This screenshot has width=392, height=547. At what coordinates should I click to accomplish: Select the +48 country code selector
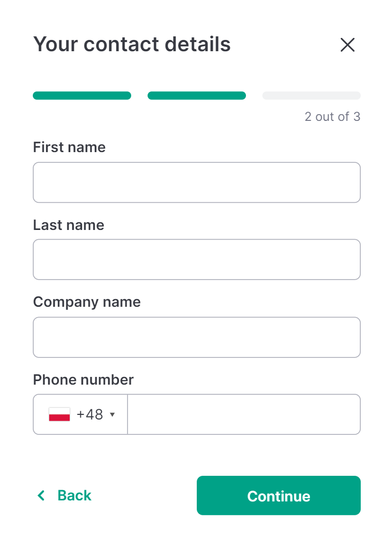[x=80, y=414]
